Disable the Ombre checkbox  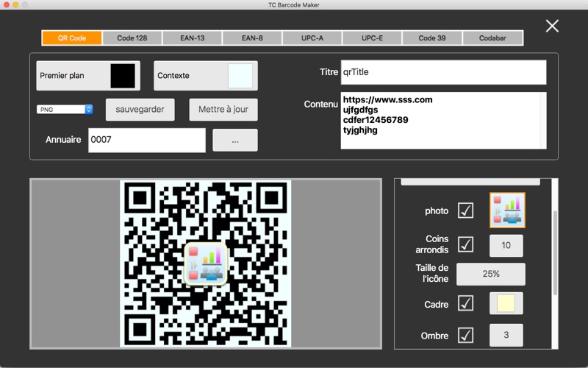pyautogui.click(x=465, y=336)
